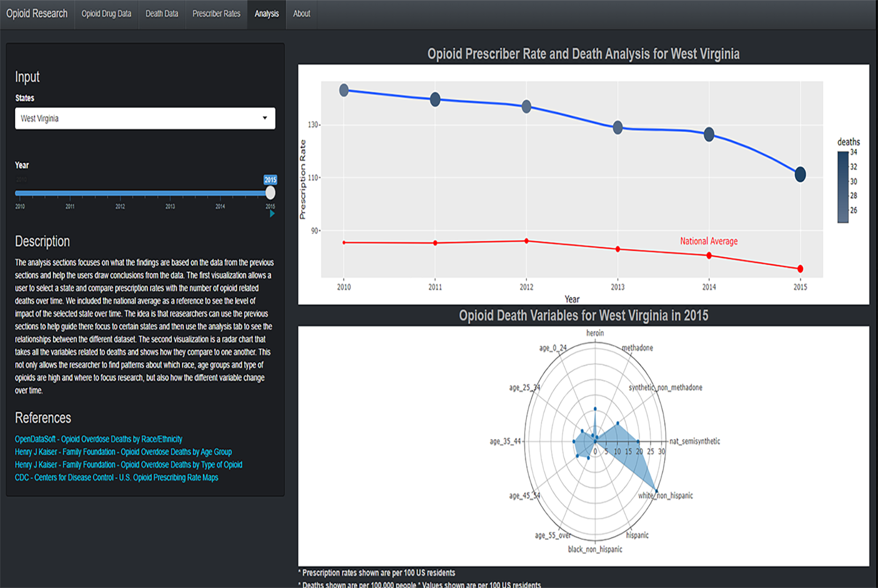Open the Death Data tab
This screenshot has width=878, height=588.
click(x=161, y=14)
